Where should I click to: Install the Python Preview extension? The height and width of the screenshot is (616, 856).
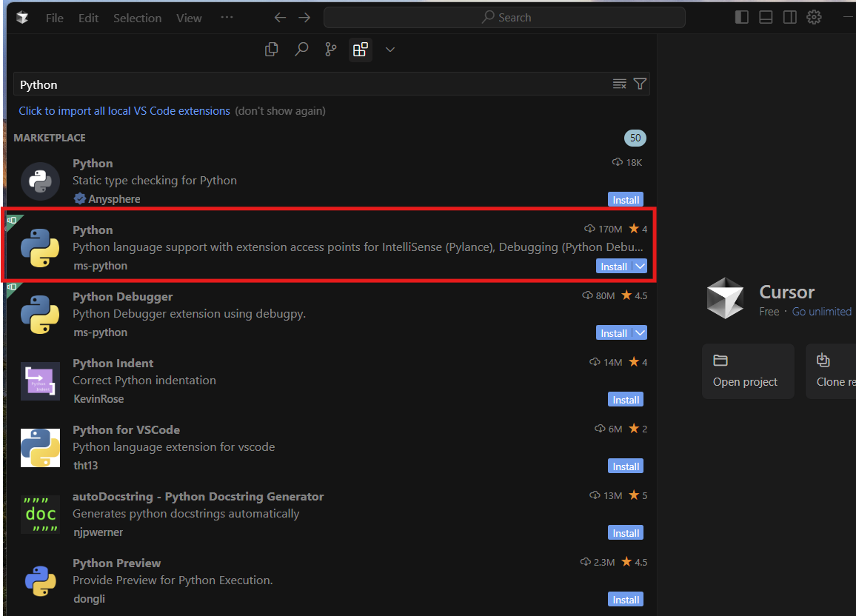pyautogui.click(x=626, y=599)
